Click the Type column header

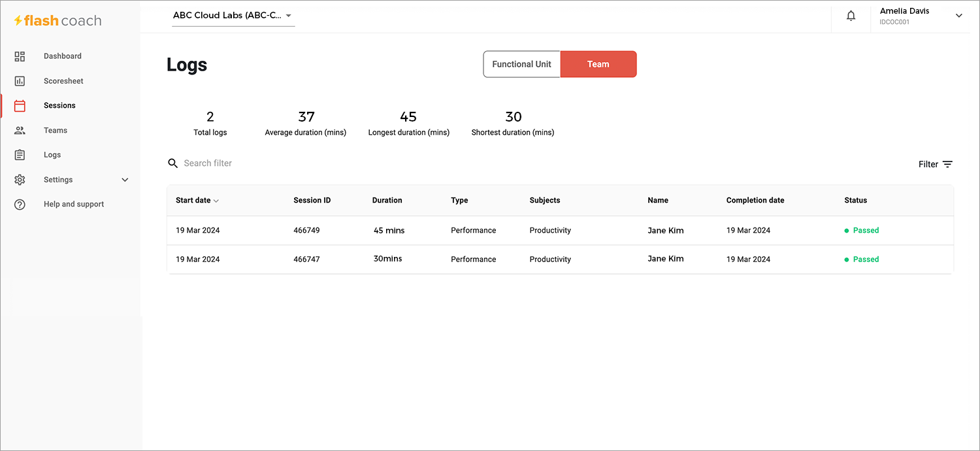pos(459,201)
